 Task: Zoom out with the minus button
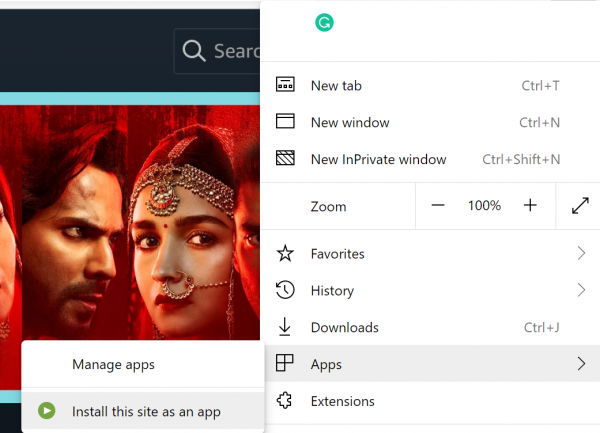[x=438, y=205]
